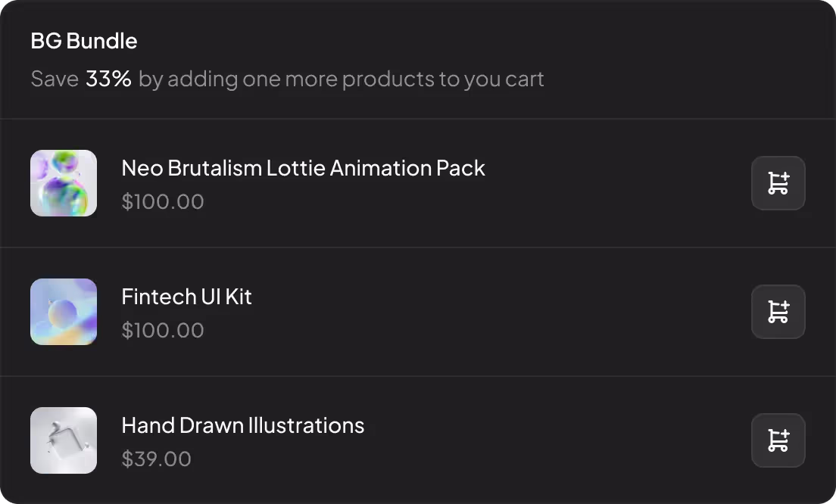Click the word 'Kit' in Fintech product name
Screen dimensions: 836x504
point(239,297)
